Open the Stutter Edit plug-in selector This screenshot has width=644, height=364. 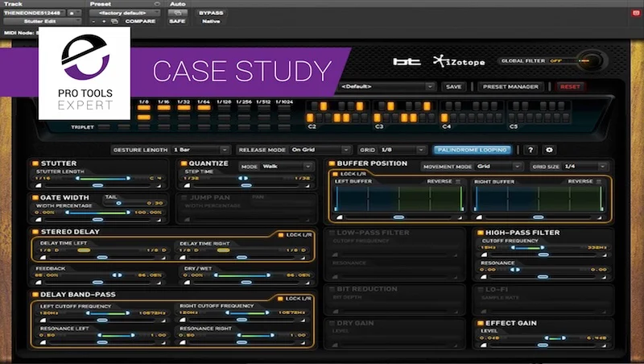tap(43, 22)
